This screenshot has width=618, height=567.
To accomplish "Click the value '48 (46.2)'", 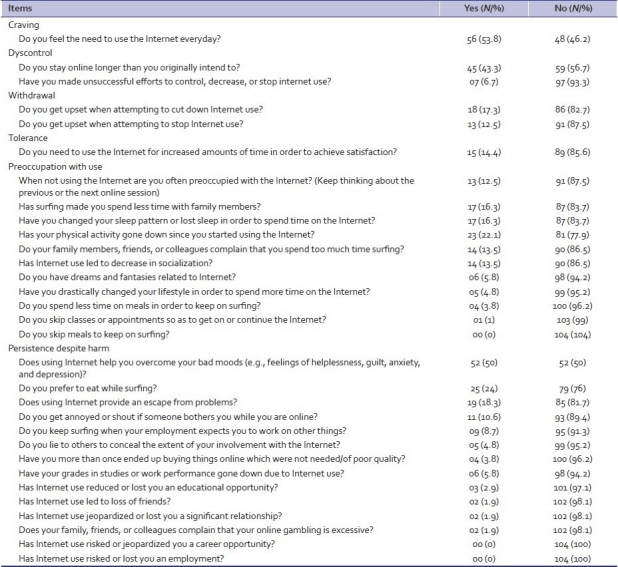I will [x=572, y=39].
